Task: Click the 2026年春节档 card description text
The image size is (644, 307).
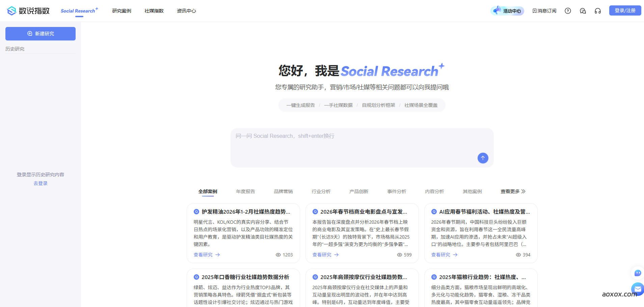Action: [362, 233]
